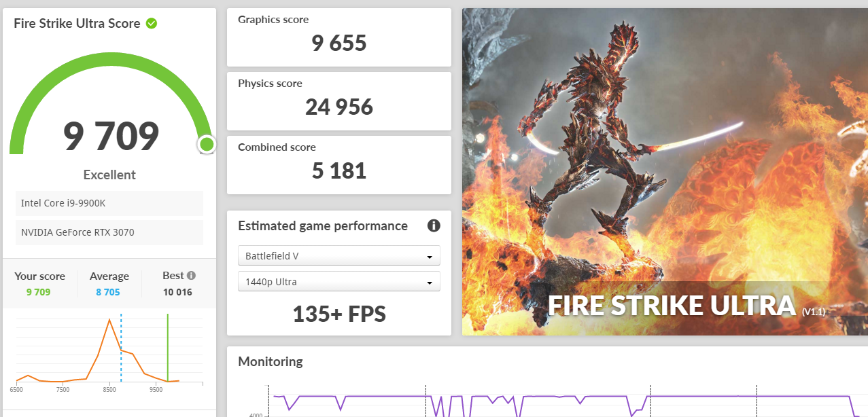
Task: Click the Combined score value 5 181
Action: 339,171
